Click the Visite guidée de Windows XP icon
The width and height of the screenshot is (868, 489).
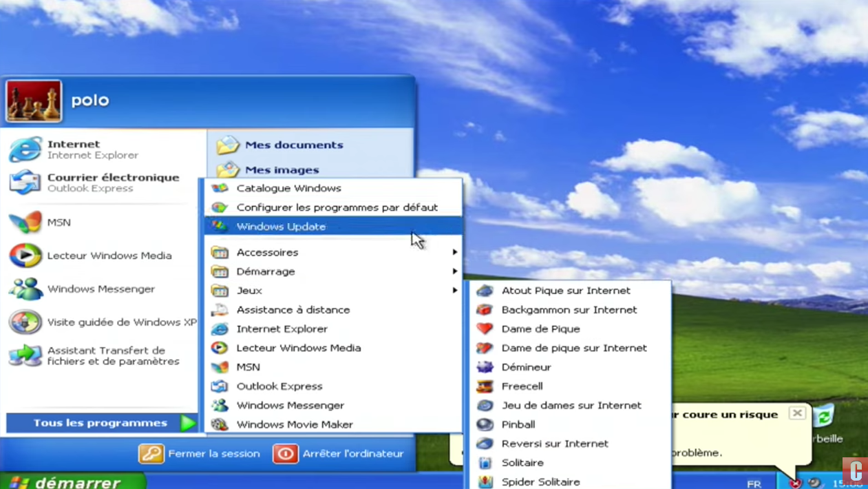click(x=25, y=322)
